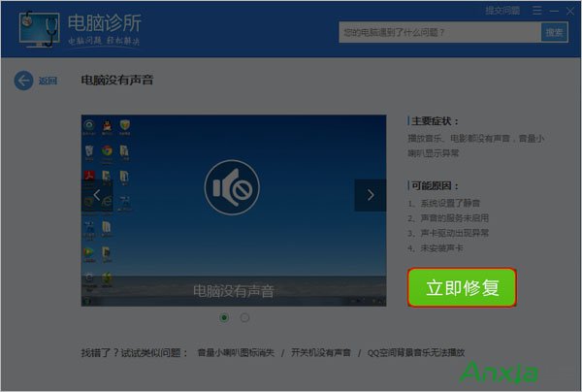
Task: Click the Chrome icon in the preview screenshot
Action: point(108,151)
